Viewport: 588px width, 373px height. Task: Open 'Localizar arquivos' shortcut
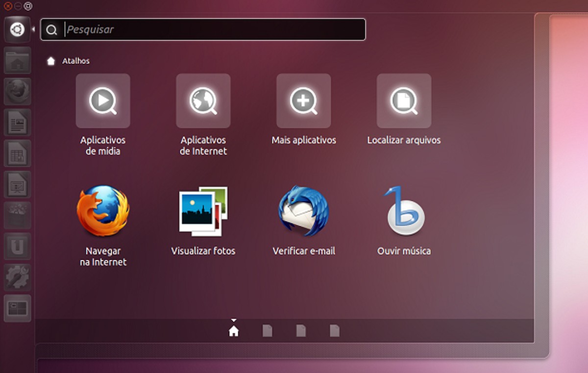click(403, 100)
